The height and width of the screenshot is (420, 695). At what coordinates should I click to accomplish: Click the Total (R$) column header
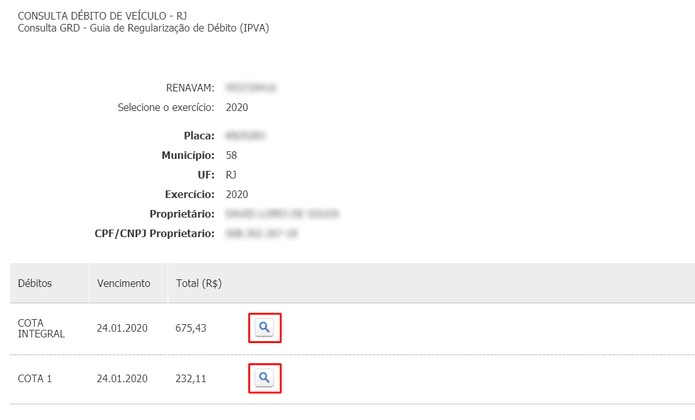[x=198, y=284]
